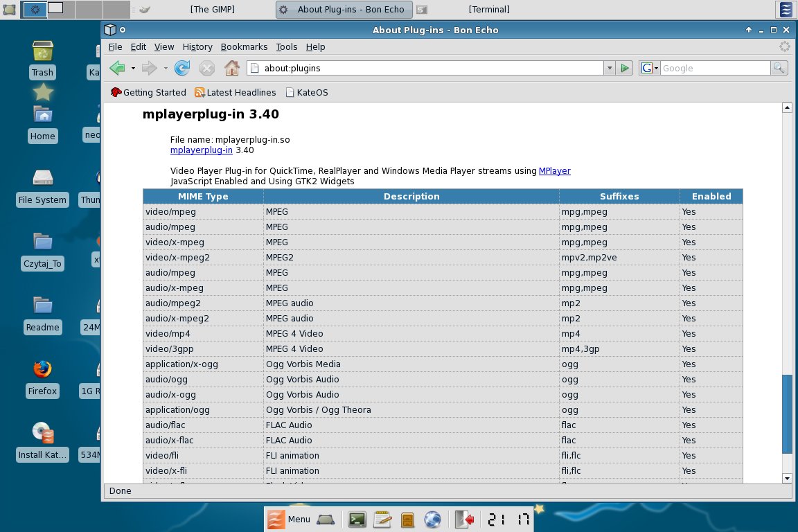Viewport: 798px width, 532px height.
Task: Select the Ogg Vorbis / Ogg Theora description
Action: tap(411, 410)
